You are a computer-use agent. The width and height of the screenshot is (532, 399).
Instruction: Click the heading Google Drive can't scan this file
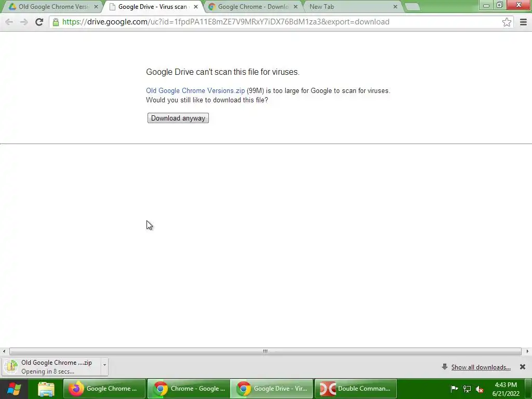click(x=222, y=72)
